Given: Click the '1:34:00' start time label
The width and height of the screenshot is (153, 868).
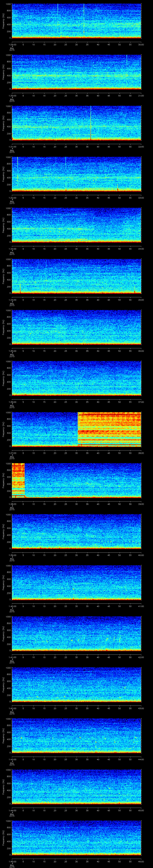Looking at the screenshot, I should (12, 300).
